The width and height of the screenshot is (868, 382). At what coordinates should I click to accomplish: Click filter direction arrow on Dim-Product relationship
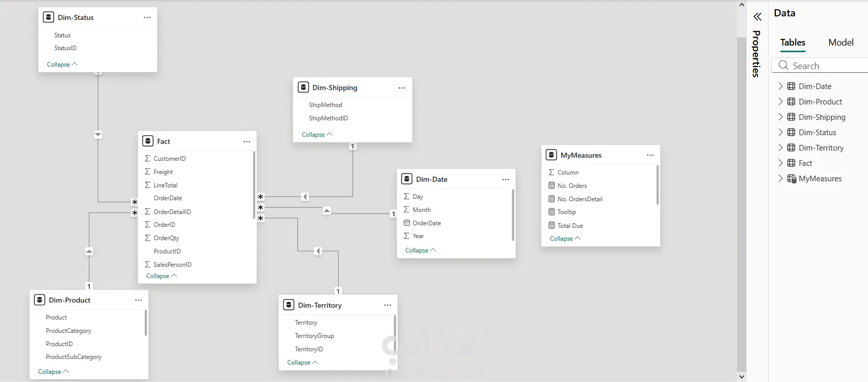[89, 251]
